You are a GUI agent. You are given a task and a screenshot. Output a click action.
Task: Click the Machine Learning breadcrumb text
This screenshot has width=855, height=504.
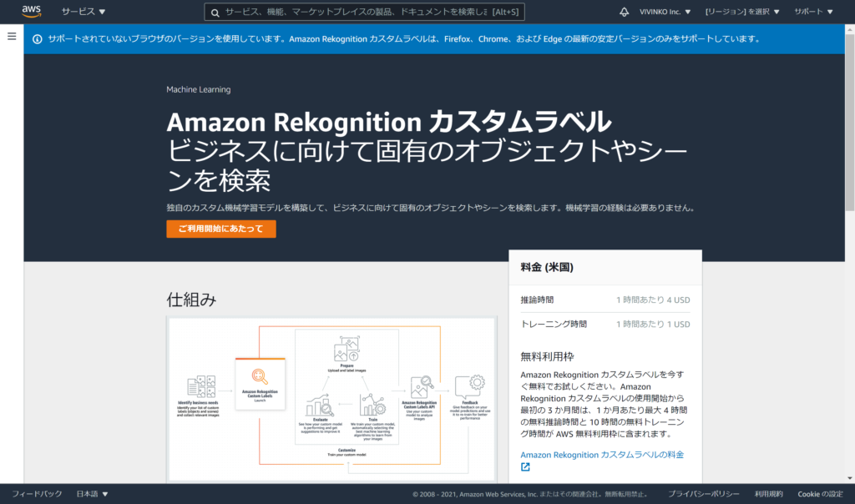(x=199, y=89)
